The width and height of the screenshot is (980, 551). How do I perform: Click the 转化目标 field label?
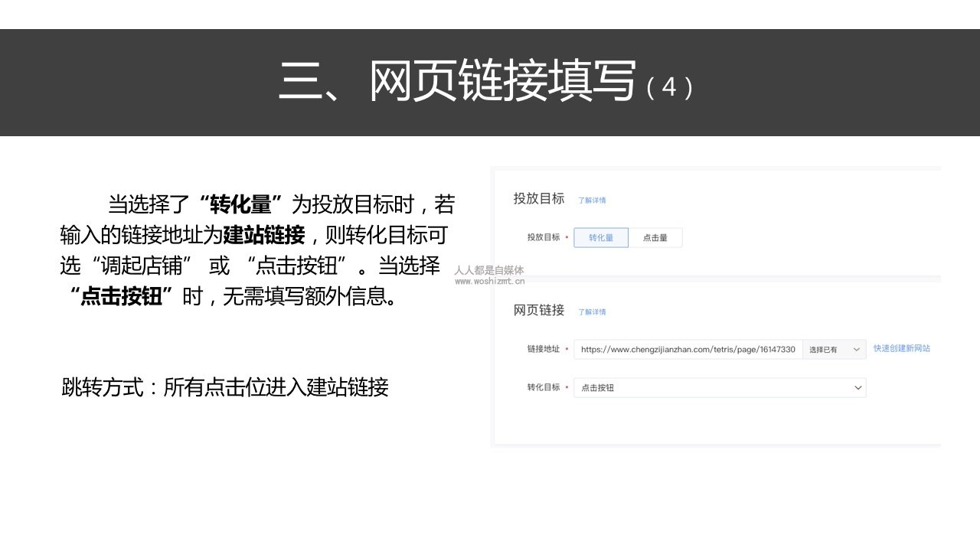(543, 387)
